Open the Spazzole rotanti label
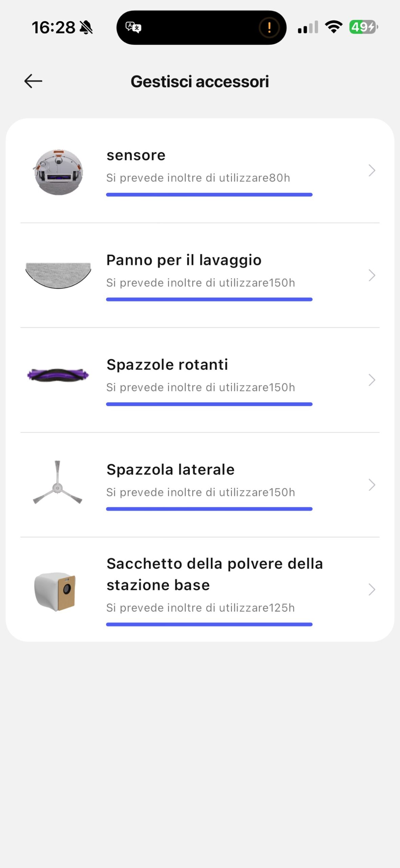Viewport: 400px width, 868px height. 167,365
